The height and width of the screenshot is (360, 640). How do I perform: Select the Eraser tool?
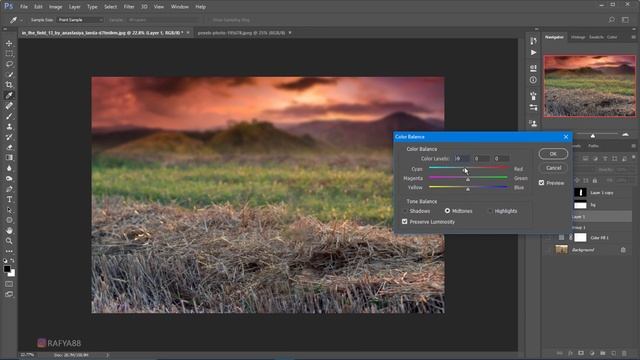pos(9,147)
